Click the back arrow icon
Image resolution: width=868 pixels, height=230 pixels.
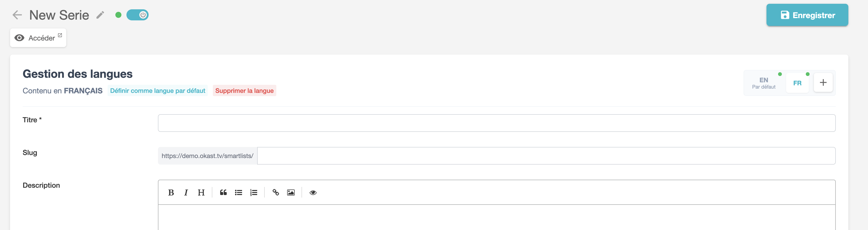[17, 15]
